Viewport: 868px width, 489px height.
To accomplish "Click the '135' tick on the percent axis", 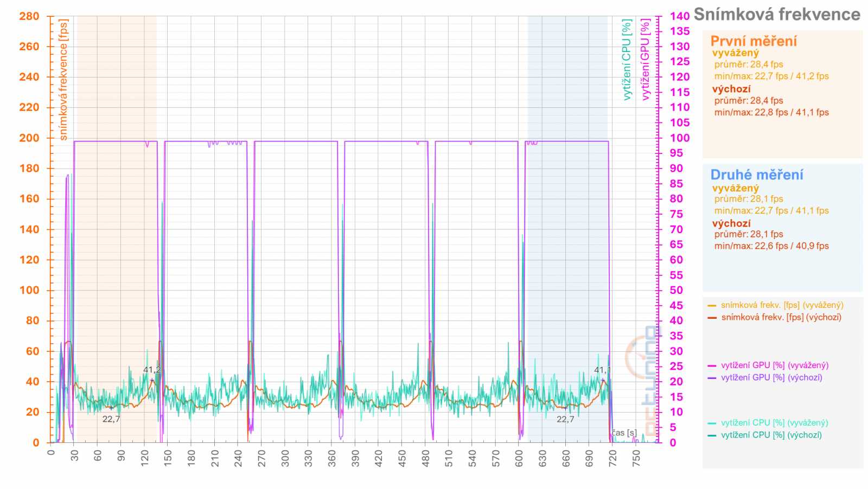I will tap(680, 31).
